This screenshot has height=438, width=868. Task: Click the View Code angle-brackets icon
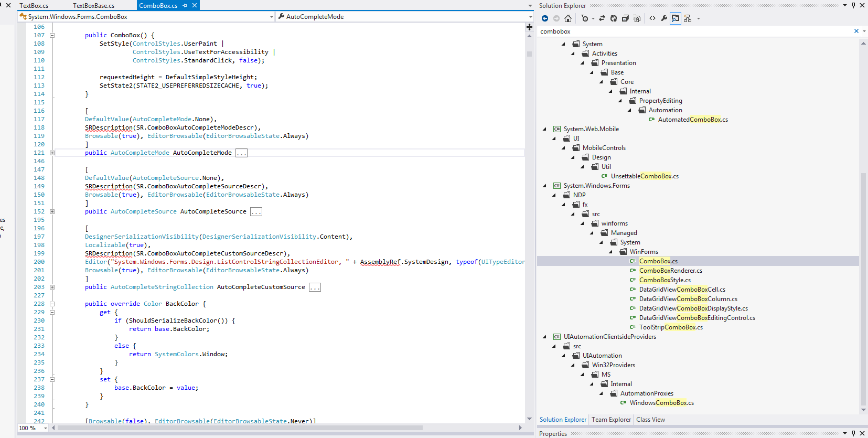652,18
